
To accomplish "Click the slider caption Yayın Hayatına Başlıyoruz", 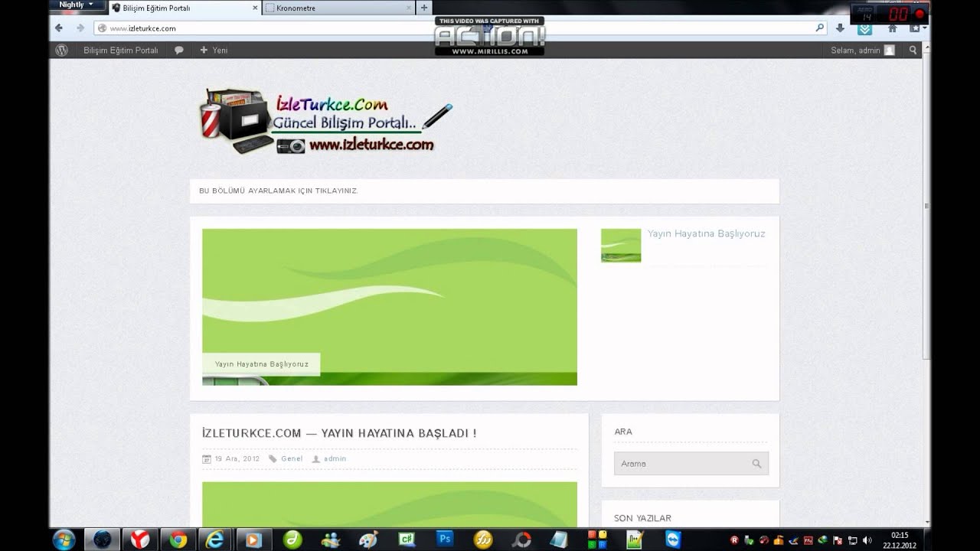I will point(261,364).
